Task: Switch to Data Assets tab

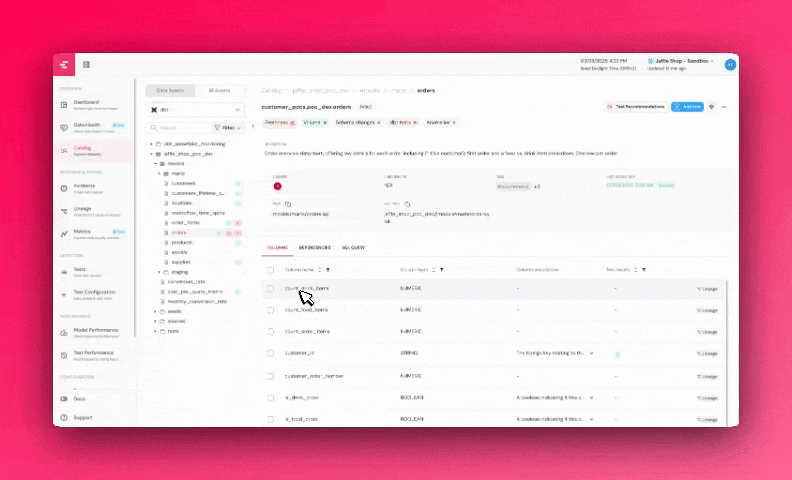Action: point(170,90)
